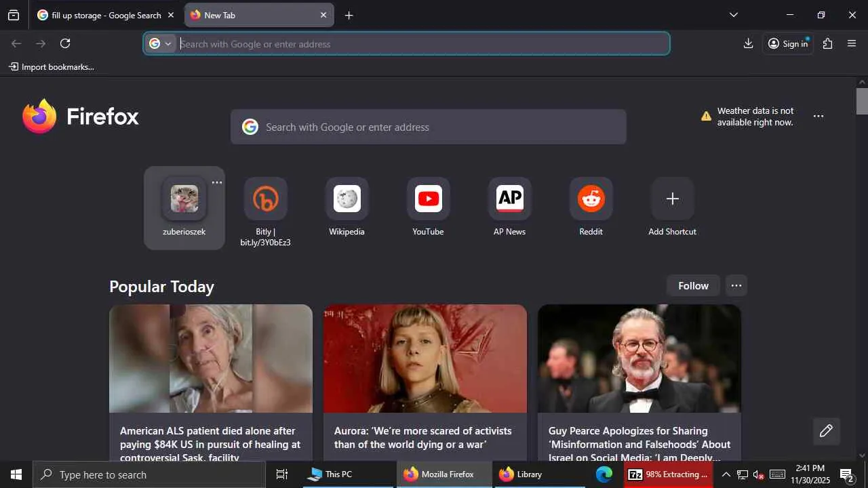Show hidden system tray icons
Image resolution: width=868 pixels, height=488 pixels.
[x=726, y=474]
